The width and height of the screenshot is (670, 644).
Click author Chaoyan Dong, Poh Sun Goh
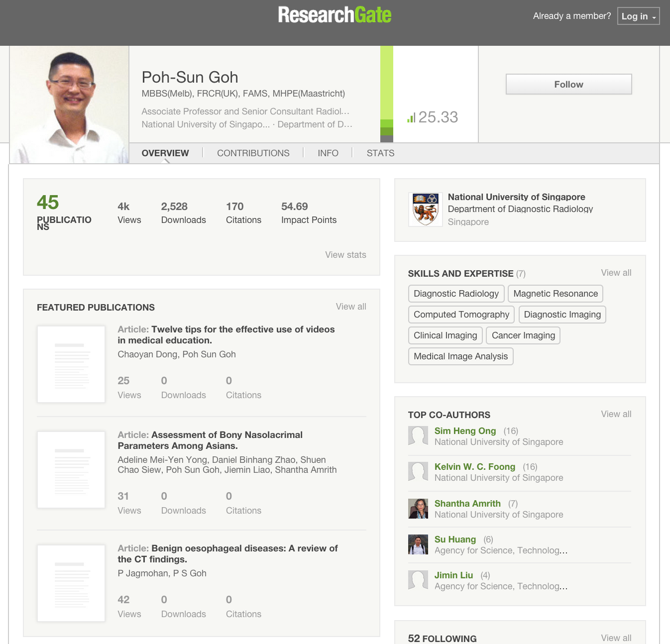point(177,354)
